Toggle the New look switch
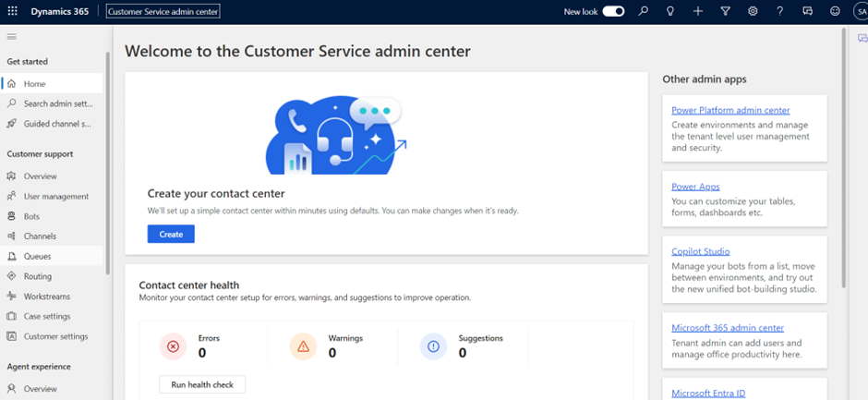Image resolution: width=868 pixels, height=400 pixels. [613, 11]
